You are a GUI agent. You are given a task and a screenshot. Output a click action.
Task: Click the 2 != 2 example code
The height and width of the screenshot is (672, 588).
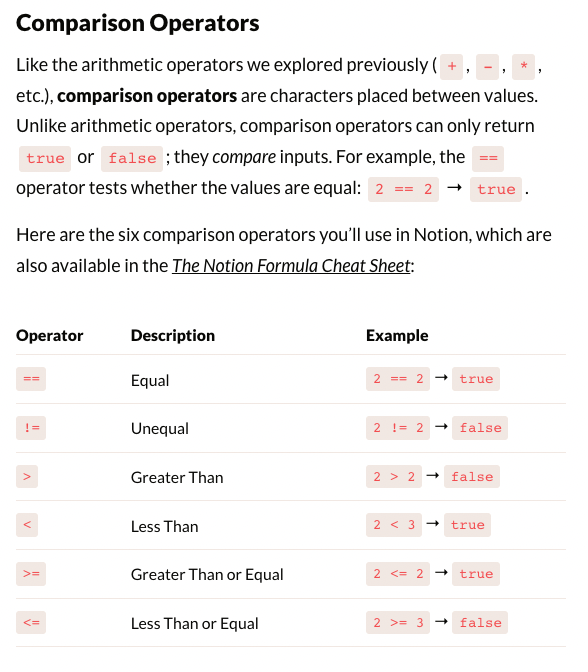click(x=398, y=428)
